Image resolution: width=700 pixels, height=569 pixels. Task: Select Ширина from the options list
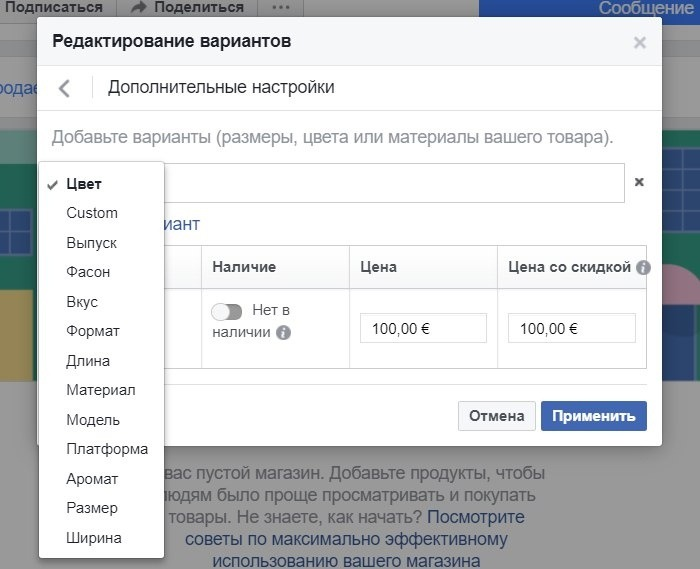pos(94,538)
